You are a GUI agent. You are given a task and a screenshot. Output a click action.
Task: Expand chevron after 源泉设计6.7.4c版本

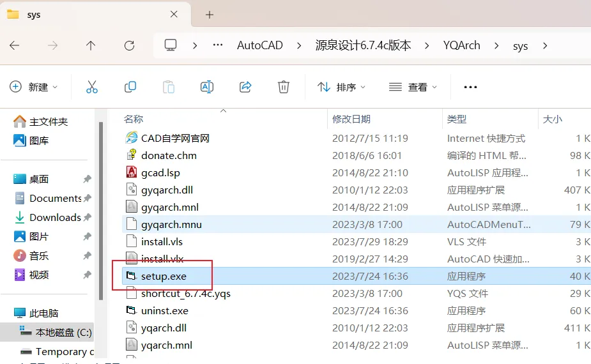click(x=427, y=45)
